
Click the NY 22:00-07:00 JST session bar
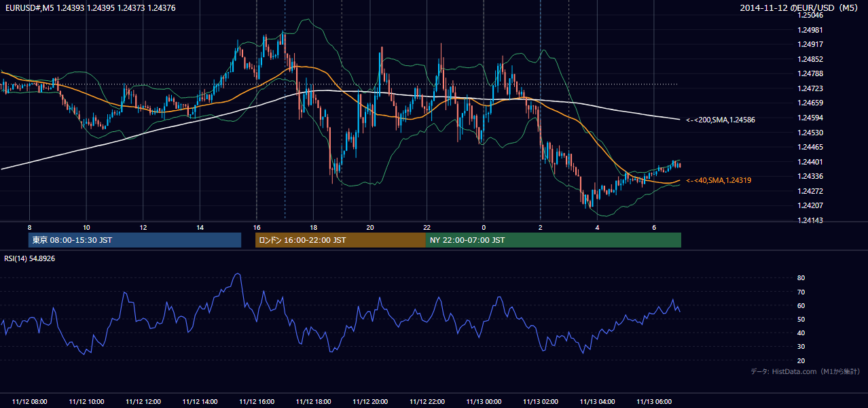pos(554,240)
